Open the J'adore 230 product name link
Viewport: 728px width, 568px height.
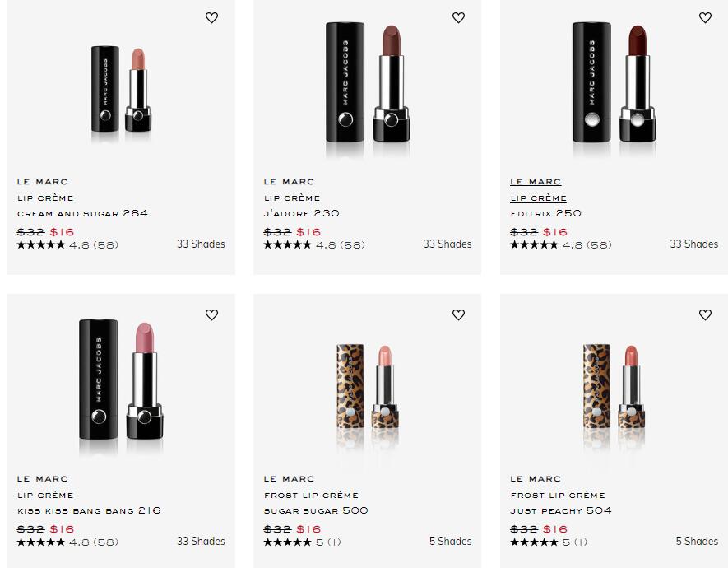(301, 213)
